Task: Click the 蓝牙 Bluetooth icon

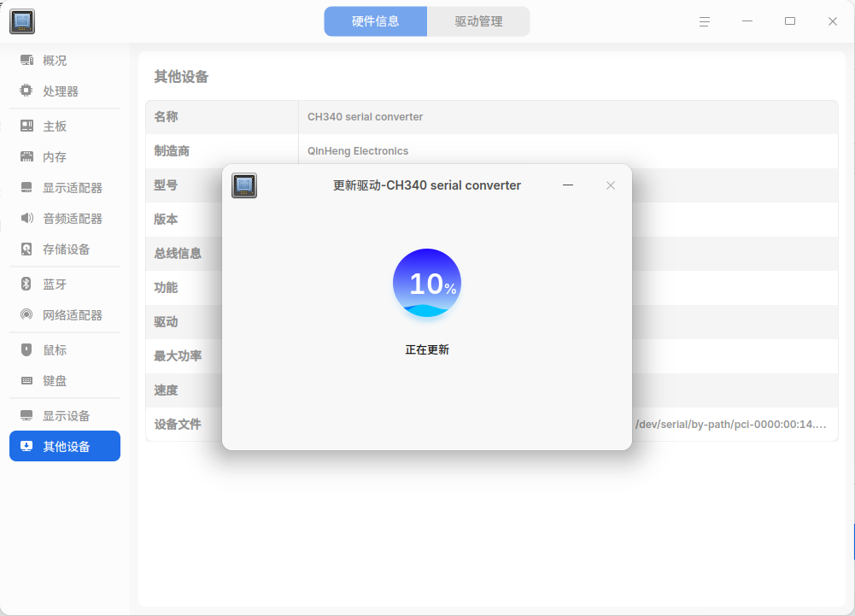Action: tap(26, 284)
